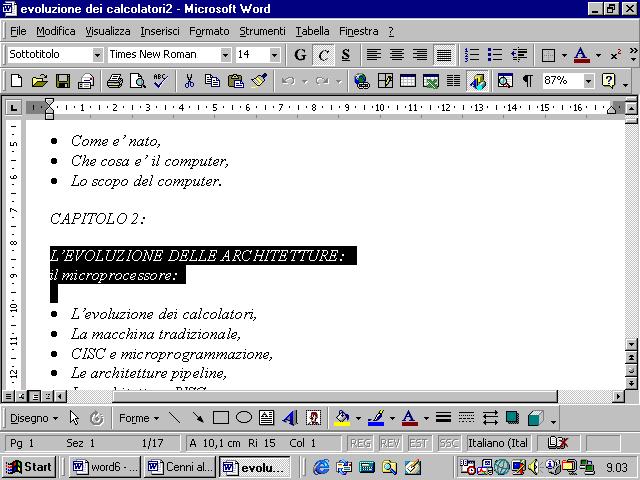
Task: Open the Formato menu
Action: click(209, 31)
